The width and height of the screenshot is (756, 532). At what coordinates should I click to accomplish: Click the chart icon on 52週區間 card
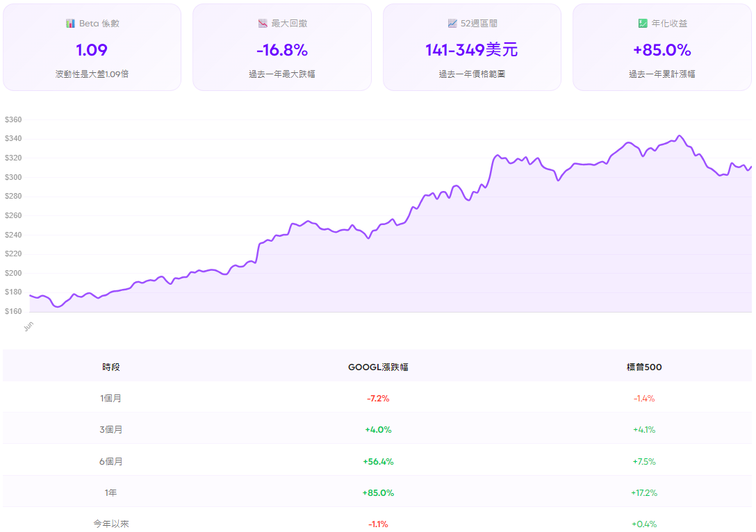(x=453, y=23)
